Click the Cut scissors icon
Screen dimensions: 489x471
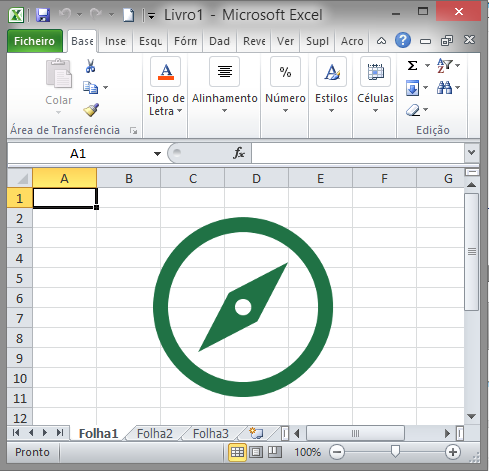tap(90, 66)
